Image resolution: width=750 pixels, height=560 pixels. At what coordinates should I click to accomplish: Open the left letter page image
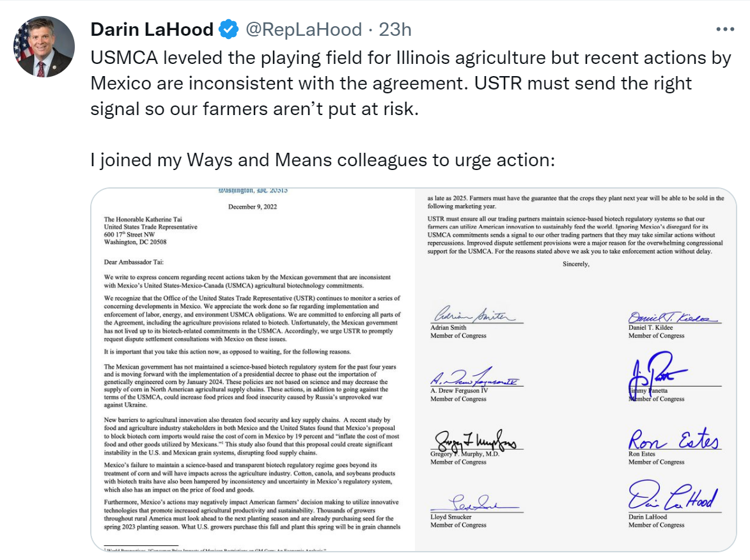(x=253, y=369)
